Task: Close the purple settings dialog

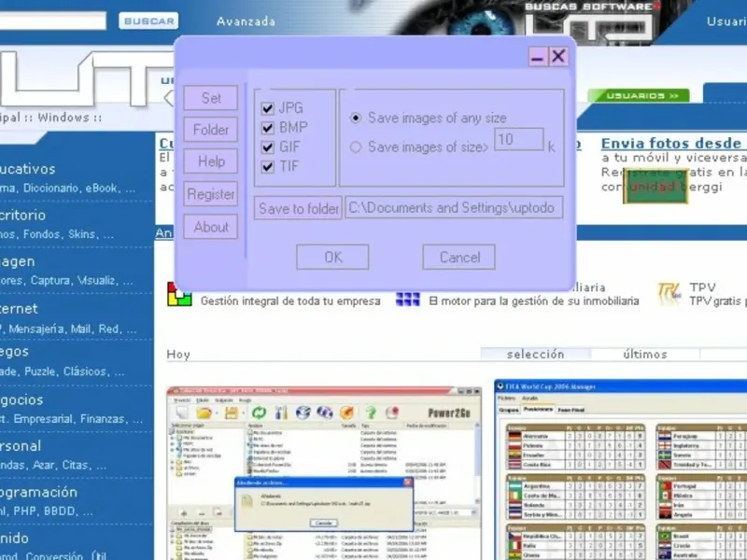Action: 558,57
